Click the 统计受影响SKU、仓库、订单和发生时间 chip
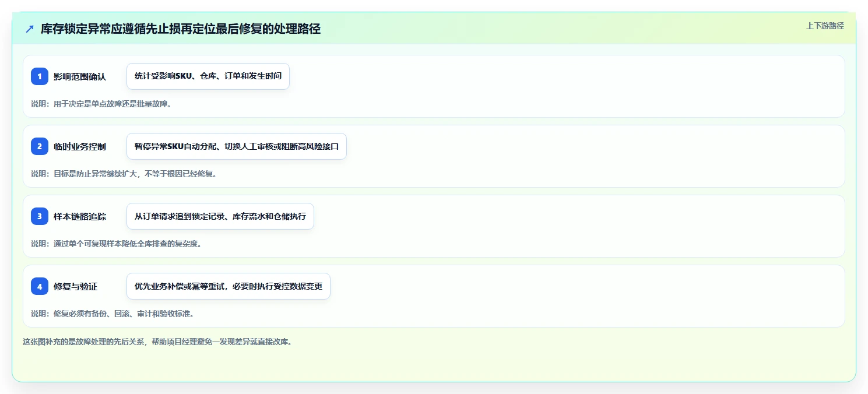868x394 pixels. [x=208, y=76]
